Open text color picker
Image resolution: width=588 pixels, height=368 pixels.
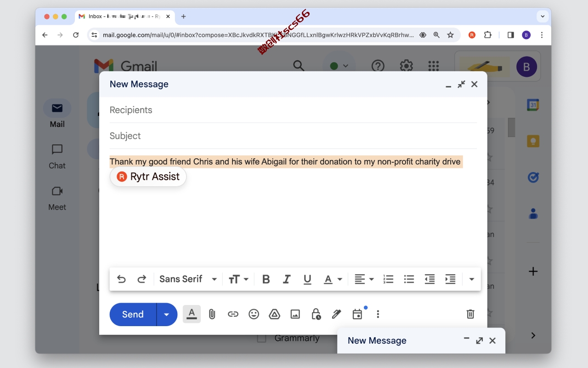tap(333, 279)
